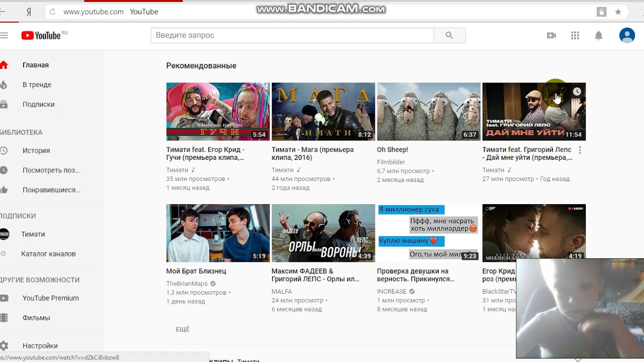The width and height of the screenshot is (644, 362).
Task: Bookmark page with the star icon
Action: click(x=618, y=12)
